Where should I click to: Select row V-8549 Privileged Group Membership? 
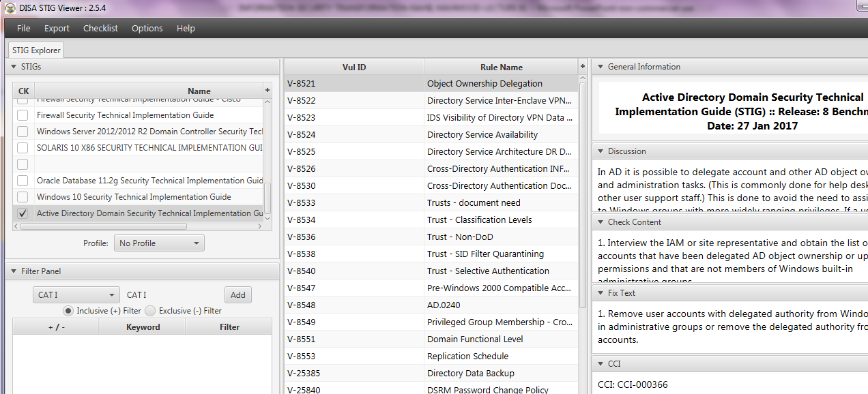pyautogui.click(x=431, y=322)
